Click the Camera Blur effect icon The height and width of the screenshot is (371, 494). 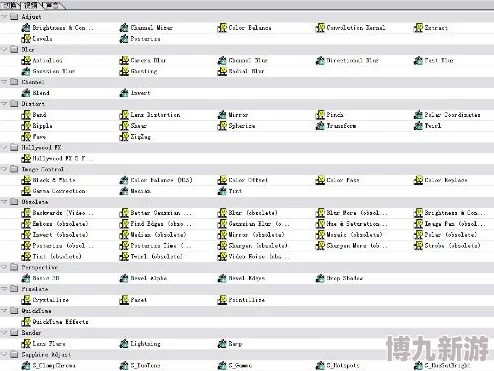click(124, 61)
